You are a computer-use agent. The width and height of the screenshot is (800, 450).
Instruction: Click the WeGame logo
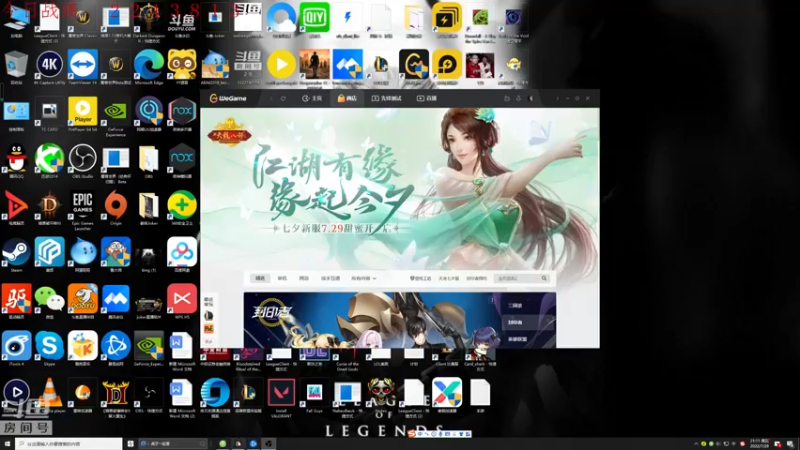click(x=228, y=98)
